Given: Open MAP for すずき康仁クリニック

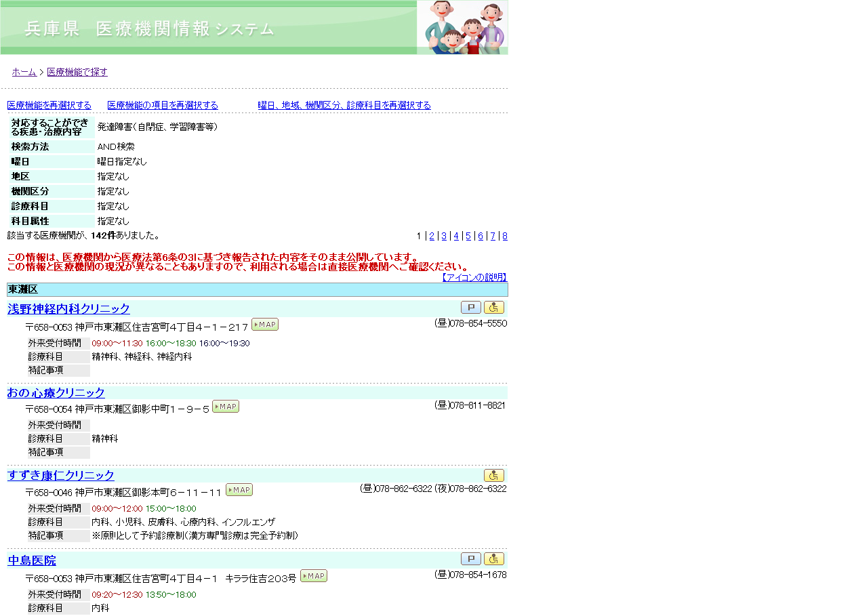Looking at the screenshot, I should coord(239,490).
